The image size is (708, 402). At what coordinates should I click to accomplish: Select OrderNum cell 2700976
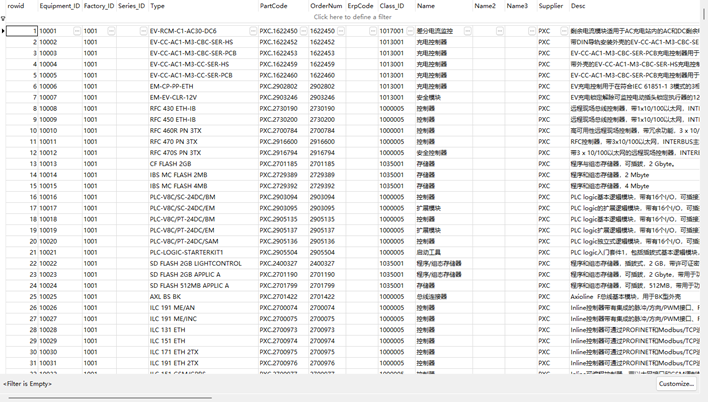tap(327, 363)
